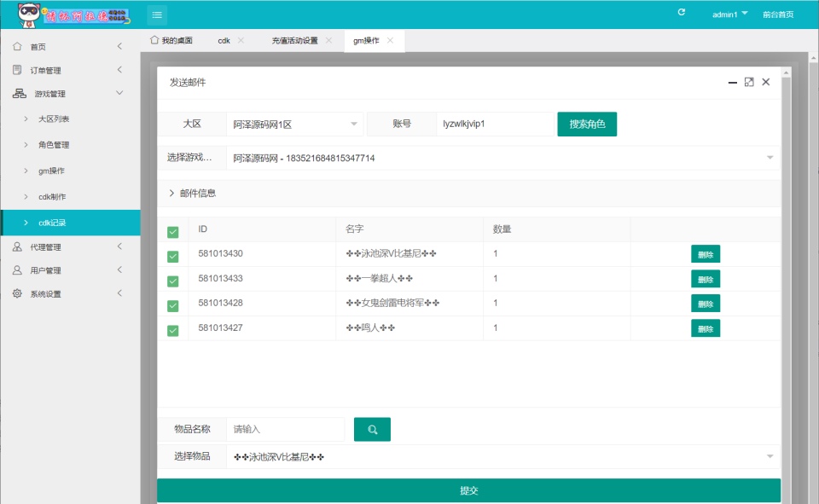Screen dimensions: 819x504
Task: Maximize the 发送邮件 dialog
Action: (749, 82)
